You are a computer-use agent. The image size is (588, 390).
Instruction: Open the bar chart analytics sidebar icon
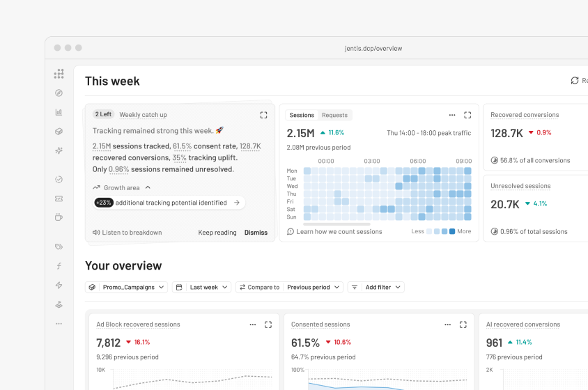pos(59,112)
